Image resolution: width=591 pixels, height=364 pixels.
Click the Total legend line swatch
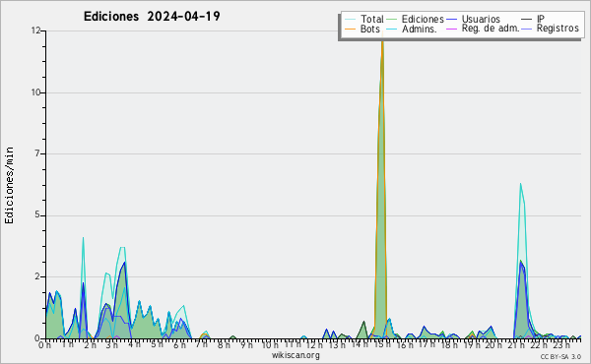tap(350, 20)
